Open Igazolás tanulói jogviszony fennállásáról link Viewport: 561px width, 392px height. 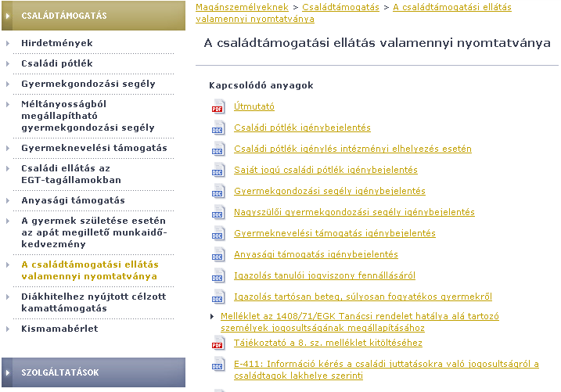pyautogui.click(x=325, y=275)
